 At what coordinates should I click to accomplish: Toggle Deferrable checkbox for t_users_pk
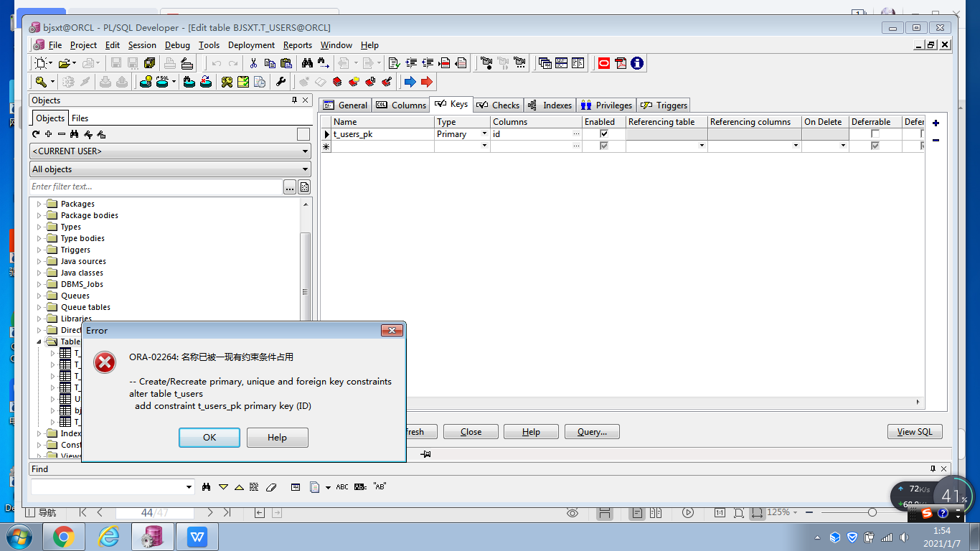pyautogui.click(x=875, y=133)
